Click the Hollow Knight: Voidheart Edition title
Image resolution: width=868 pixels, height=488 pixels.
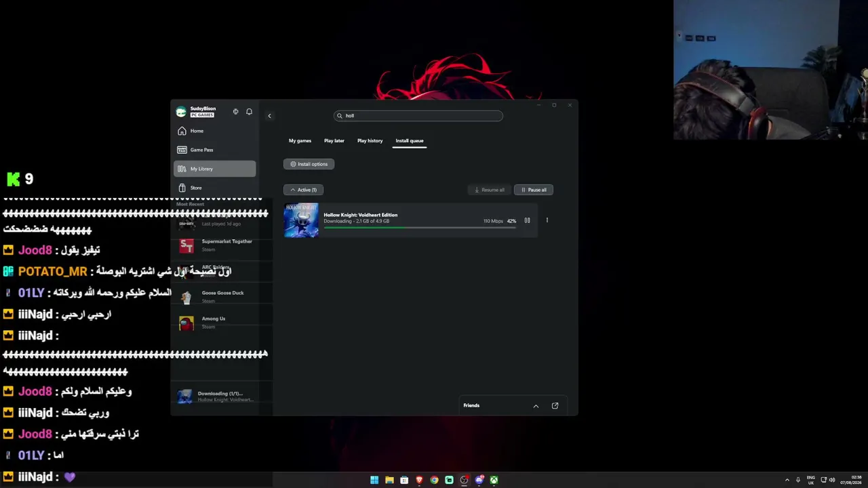[361, 215]
